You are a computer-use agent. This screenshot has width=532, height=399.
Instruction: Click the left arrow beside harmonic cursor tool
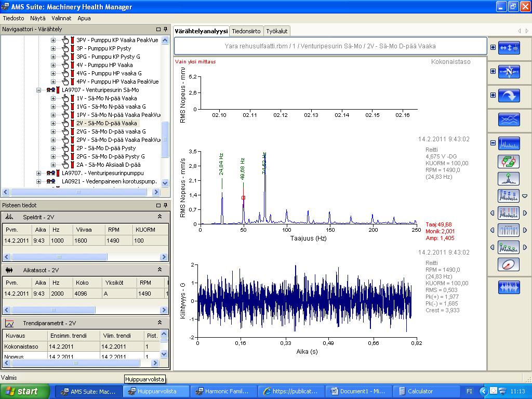tap(493, 213)
